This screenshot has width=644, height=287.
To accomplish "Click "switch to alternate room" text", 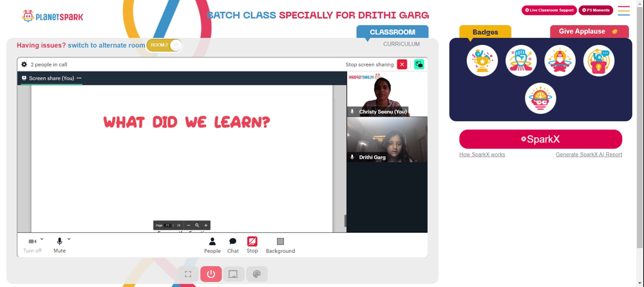I will tap(106, 45).
